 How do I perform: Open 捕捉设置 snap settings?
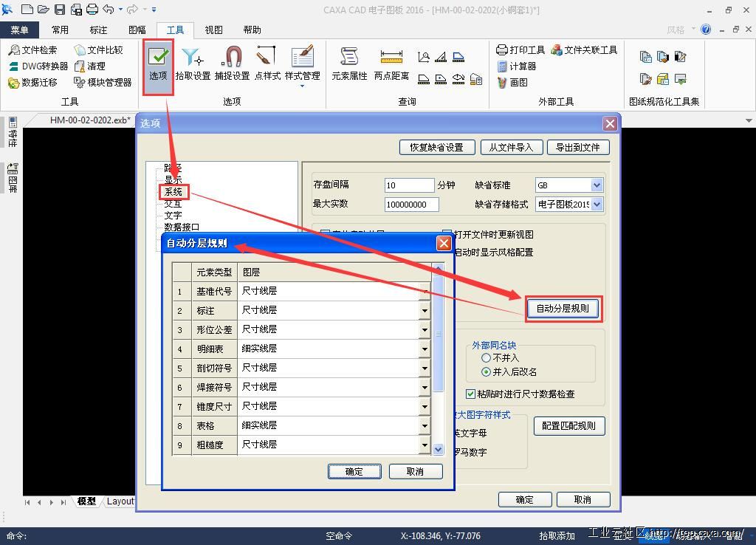[x=233, y=64]
